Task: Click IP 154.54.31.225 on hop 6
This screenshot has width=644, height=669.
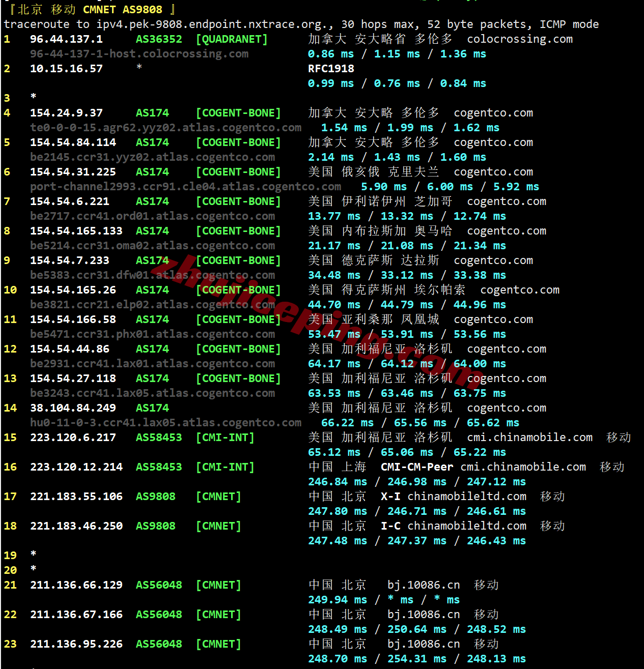Action: [73, 172]
